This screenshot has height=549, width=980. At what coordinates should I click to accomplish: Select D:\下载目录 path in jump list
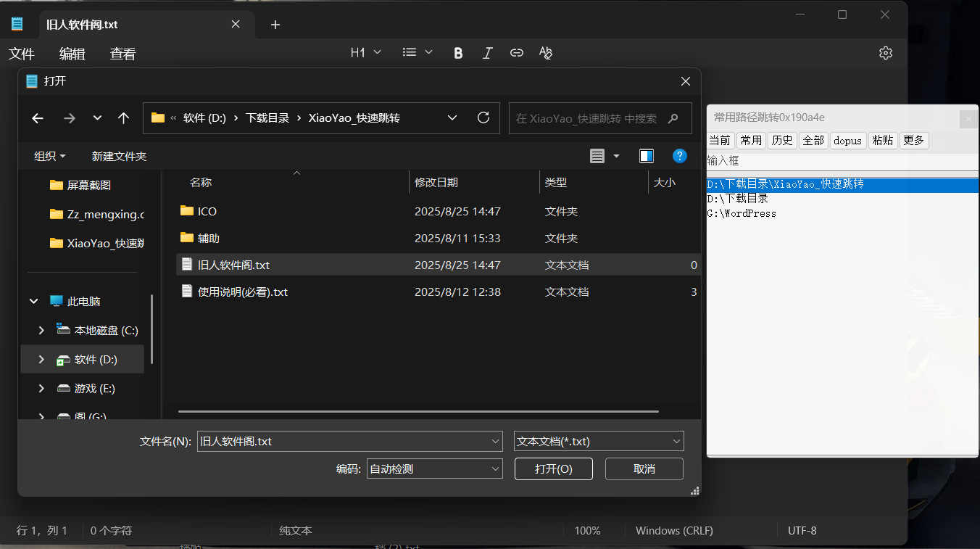(843, 199)
